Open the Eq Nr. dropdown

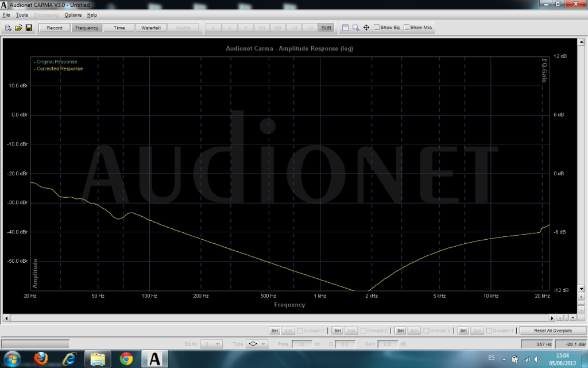211,344
